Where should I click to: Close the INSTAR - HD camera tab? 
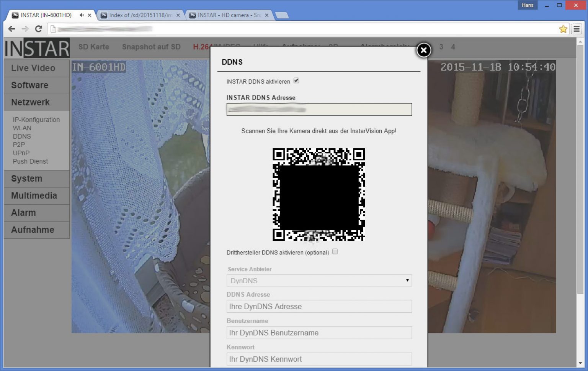[267, 15]
